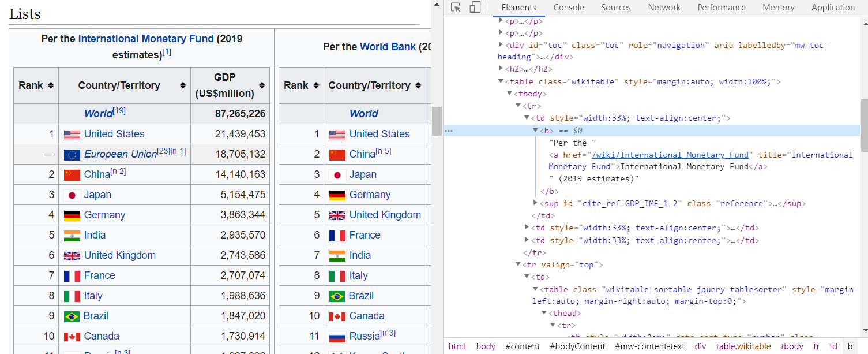Activate the DevTools element inspector picker

pyautogui.click(x=456, y=8)
